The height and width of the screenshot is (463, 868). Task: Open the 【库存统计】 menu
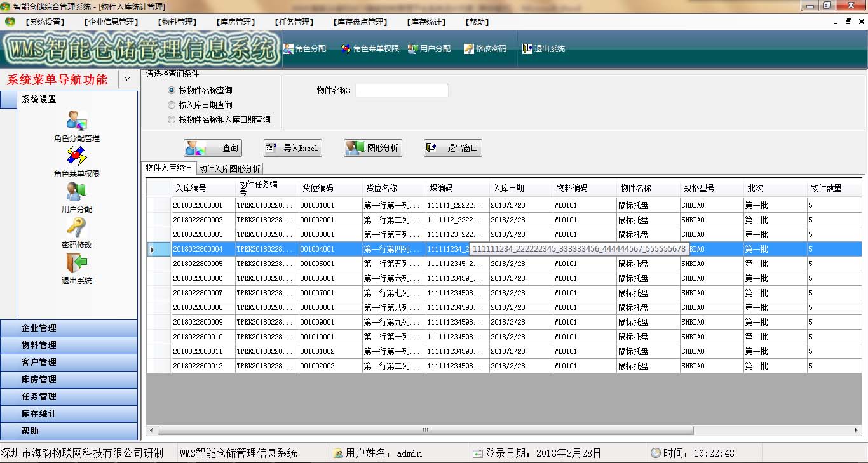pyautogui.click(x=426, y=22)
